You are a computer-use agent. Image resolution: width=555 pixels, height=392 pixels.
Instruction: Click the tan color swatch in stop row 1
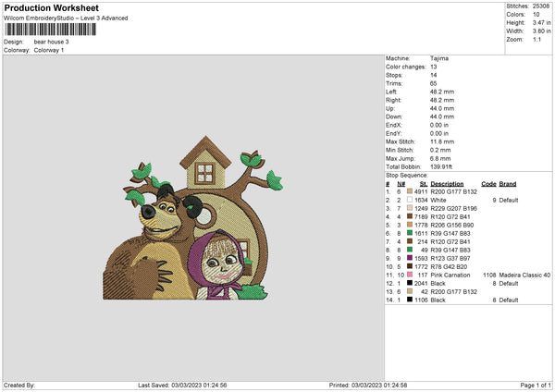pos(410,191)
